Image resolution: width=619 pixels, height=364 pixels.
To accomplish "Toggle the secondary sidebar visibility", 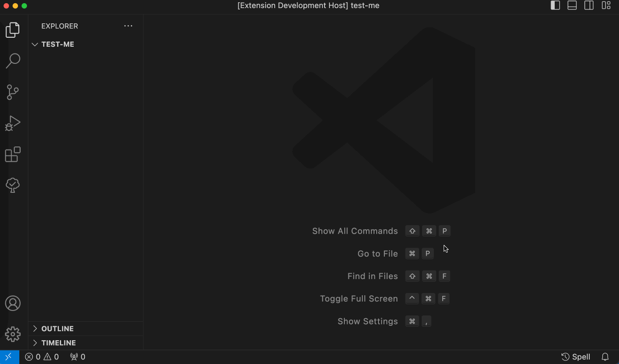I will click(x=589, y=5).
